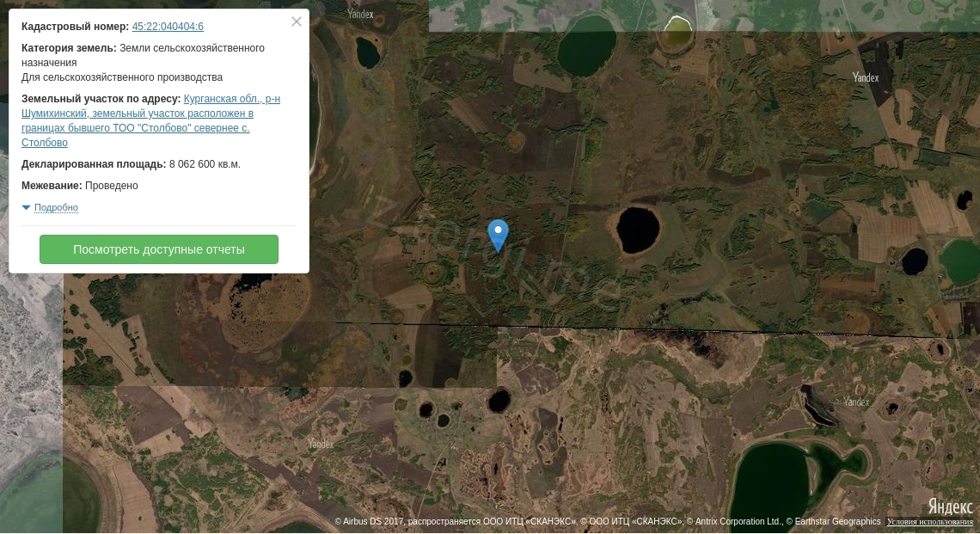Click the Подробно text link
This screenshot has width=980, height=534.
pos(56,207)
